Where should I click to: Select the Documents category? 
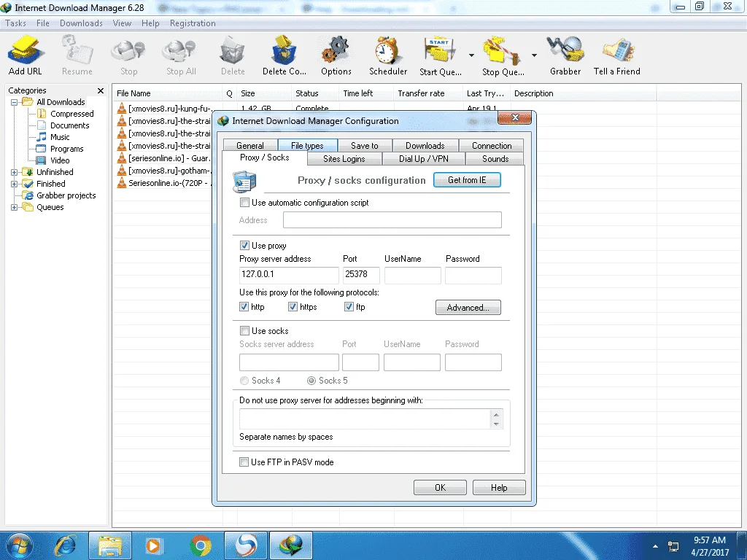click(x=63, y=125)
